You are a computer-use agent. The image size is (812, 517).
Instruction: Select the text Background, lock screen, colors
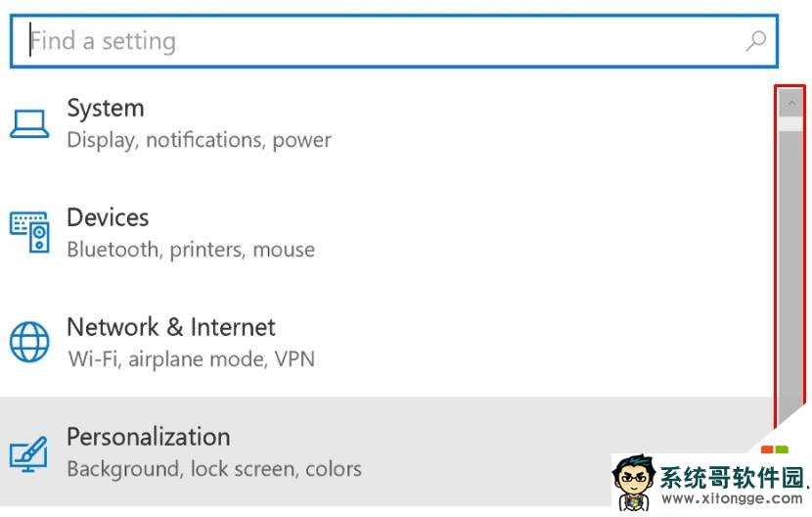pyautogui.click(x=214, y=469)
